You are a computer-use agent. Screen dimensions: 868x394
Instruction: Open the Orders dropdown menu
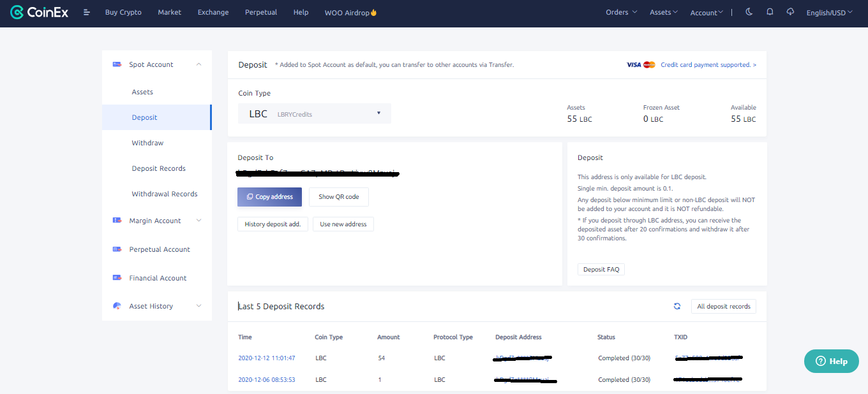coord(621,12)
